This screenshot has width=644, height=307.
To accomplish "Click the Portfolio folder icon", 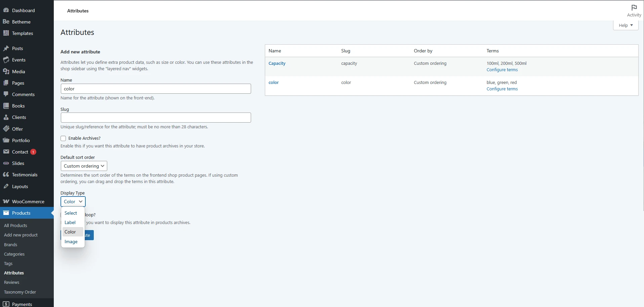I will point(6,140).
